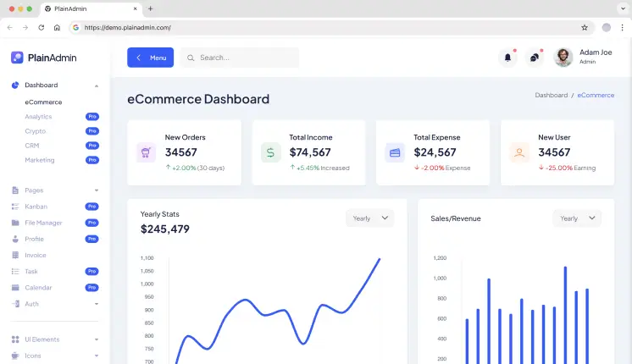Select eCommerce in the sidebar
The image size is (632, 364).
click(43, 102)
